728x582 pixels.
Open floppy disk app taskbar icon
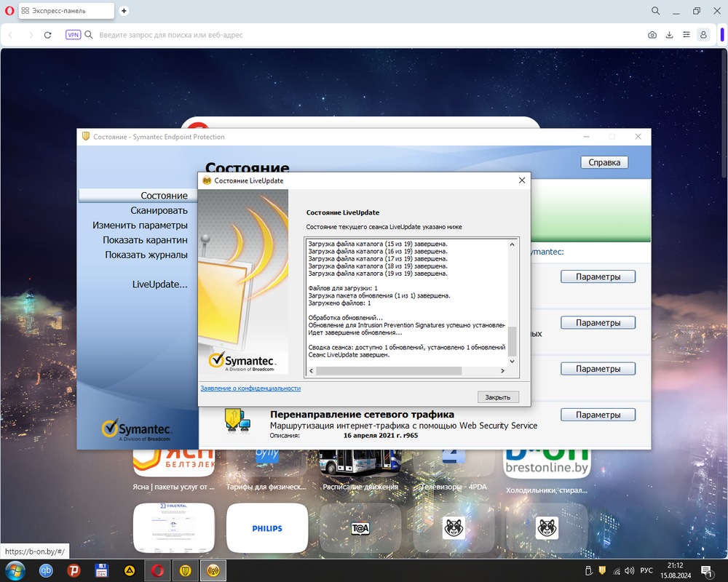click(101, 571)
